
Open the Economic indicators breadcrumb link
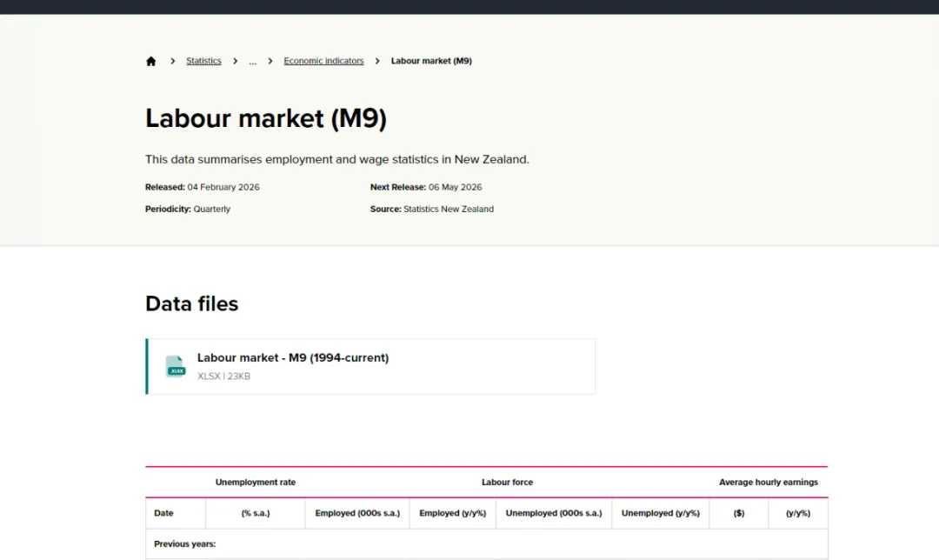(323, 61)
